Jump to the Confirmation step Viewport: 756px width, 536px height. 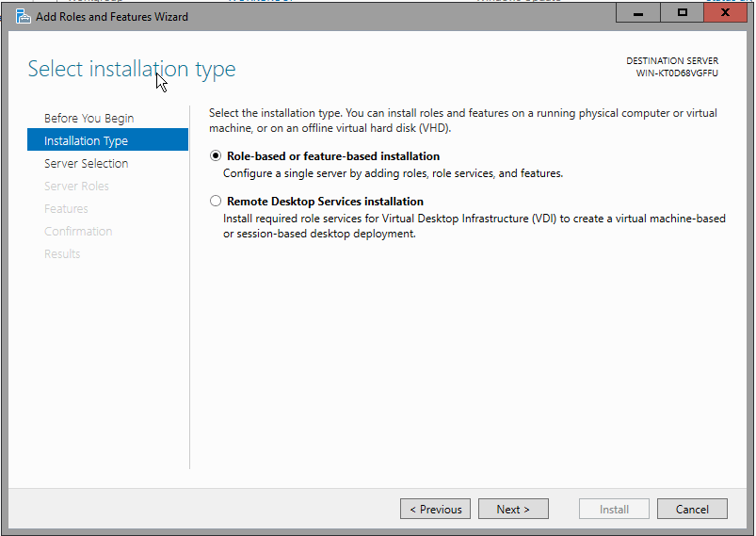click(78, 231)
